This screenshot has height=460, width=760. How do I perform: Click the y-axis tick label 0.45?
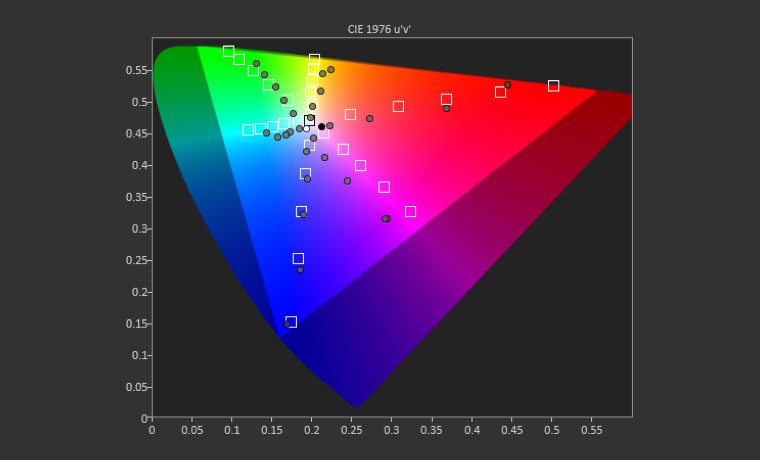pos(136,134)
